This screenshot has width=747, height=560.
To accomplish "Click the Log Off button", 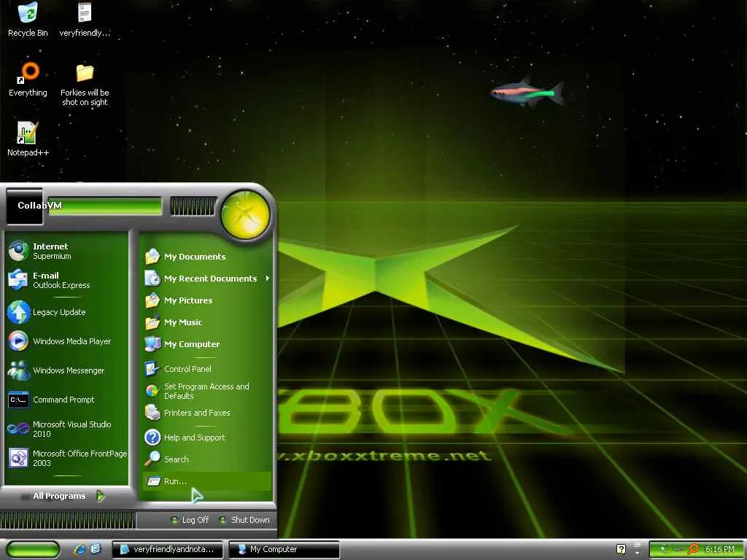I will click(x=190, y=520).
